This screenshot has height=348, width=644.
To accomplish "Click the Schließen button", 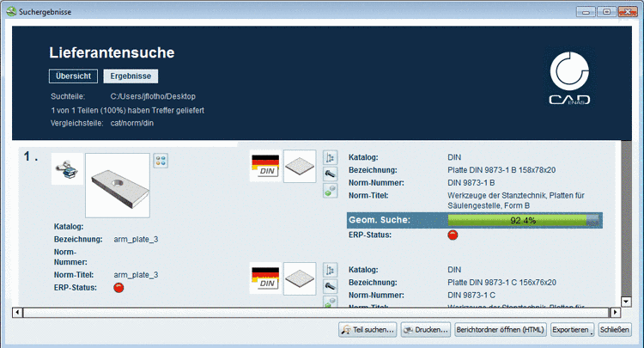I will (x=615, y=329).
